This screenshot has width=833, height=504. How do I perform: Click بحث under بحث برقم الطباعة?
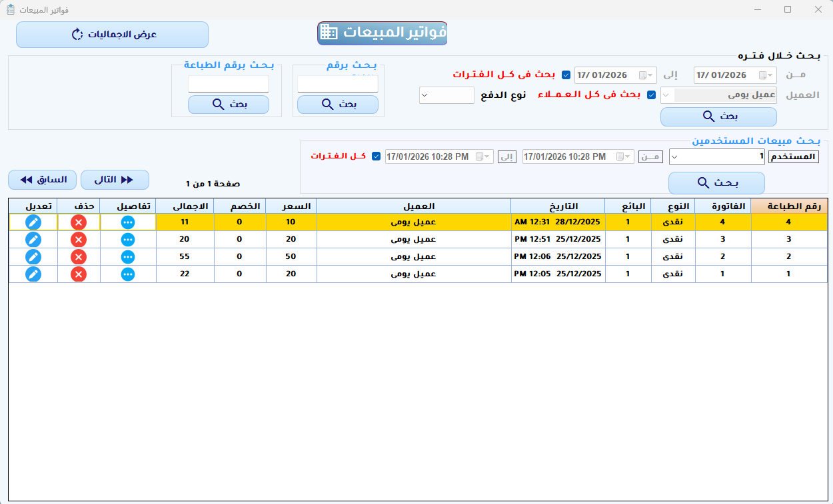228,105
